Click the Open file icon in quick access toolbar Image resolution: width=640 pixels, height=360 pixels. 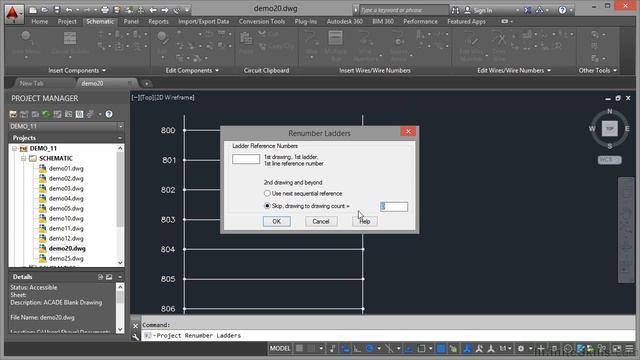click(x=44, y=10)
